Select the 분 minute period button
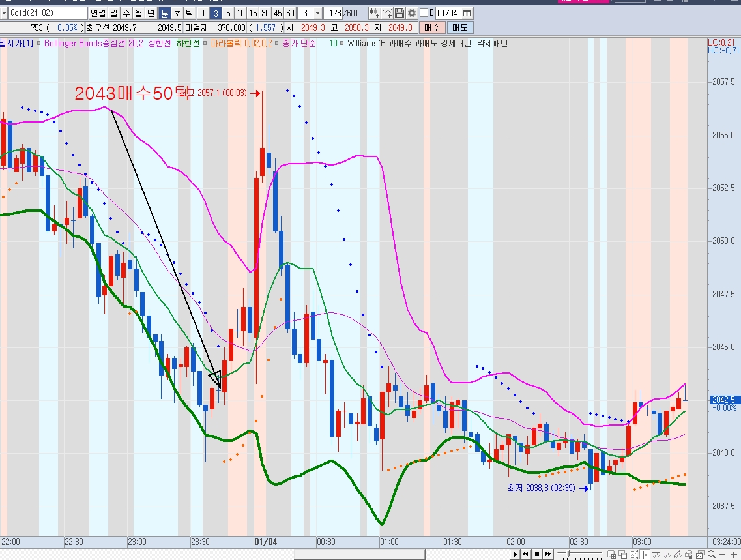This screenshot has width=741, height=560. [164, 13]
